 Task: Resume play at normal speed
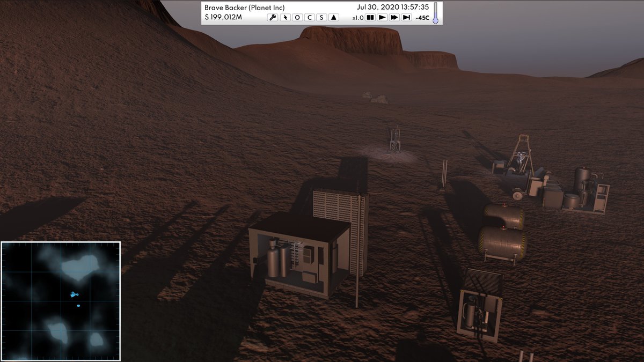coord(383,17)
